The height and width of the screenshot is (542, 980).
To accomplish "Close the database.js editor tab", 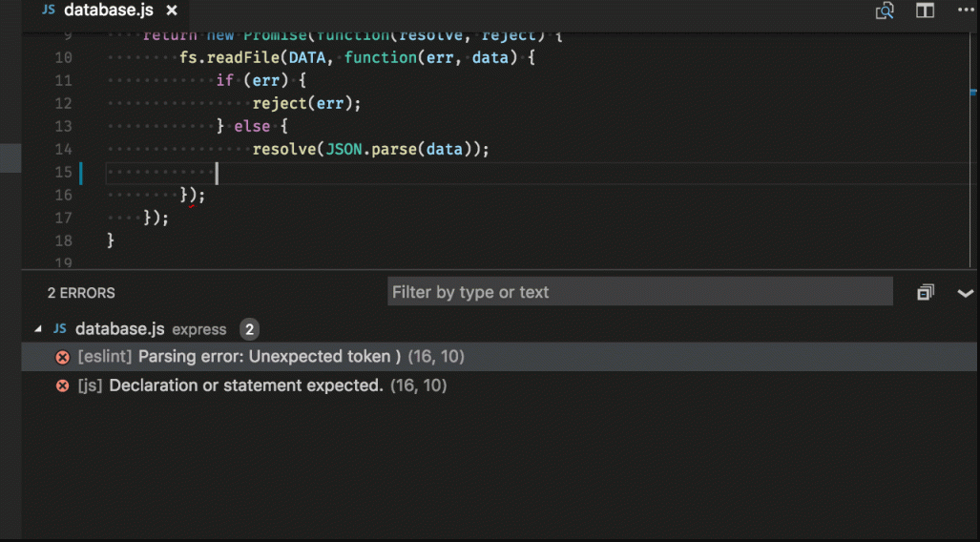I will 172,10.
